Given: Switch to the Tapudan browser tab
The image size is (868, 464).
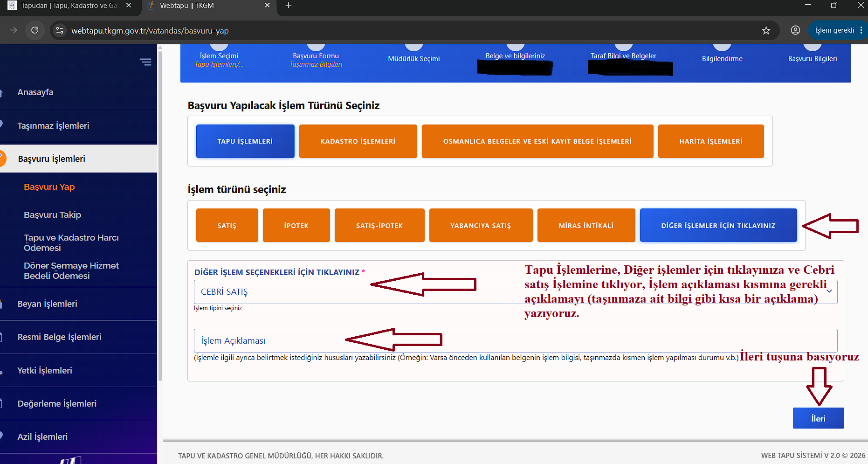Looking at the screenshot, I should pyautogui.click(x=69, y=6).
